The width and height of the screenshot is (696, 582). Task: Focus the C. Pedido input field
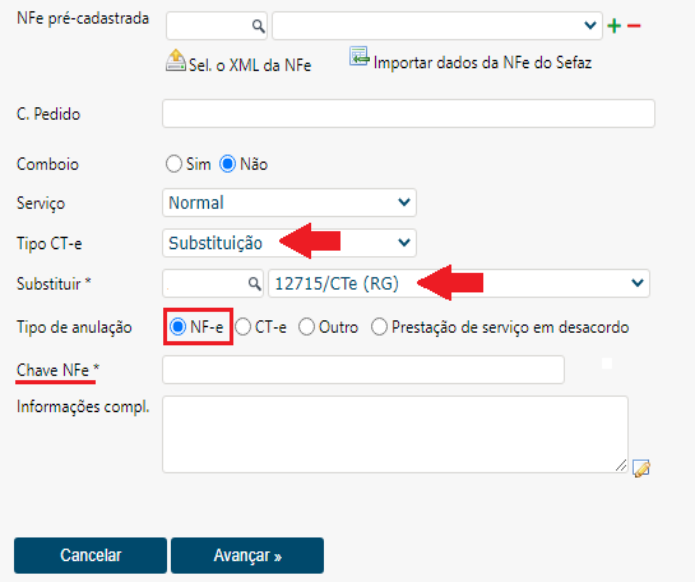click(x=408, y=114)
